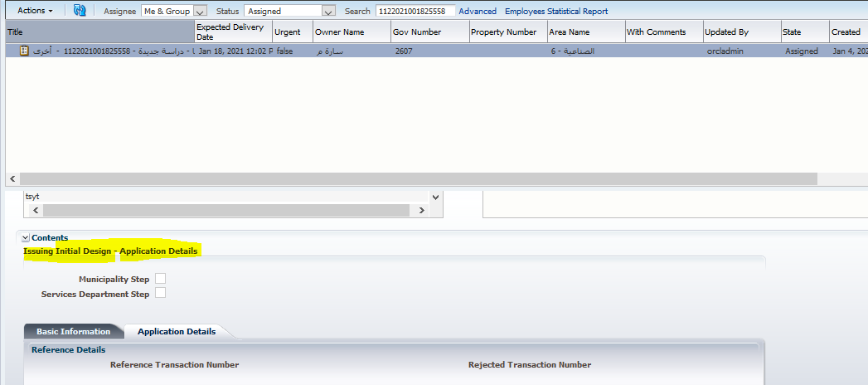Open the Assignee dropdown
The width and height of the screenshot is (868, 385).
pyautogui.click(x=174, y=11)
